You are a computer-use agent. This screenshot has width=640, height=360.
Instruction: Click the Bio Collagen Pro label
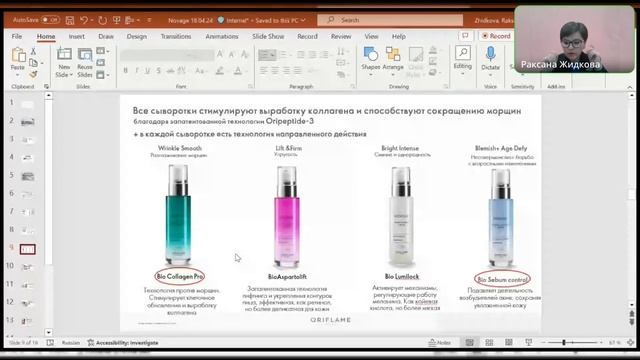[180, 276]
